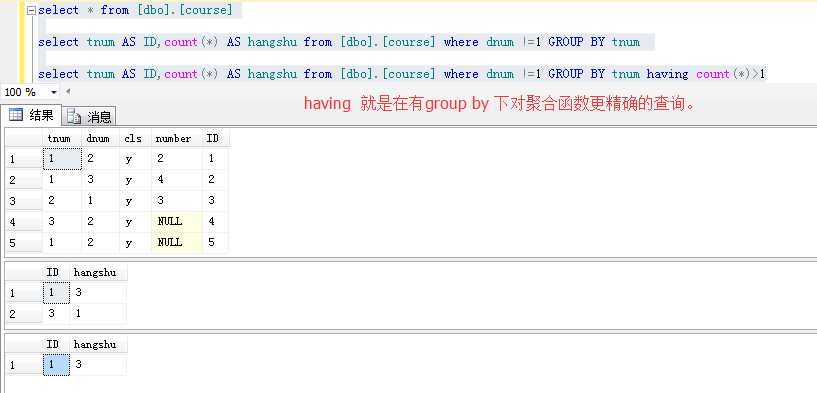Click the cls cell 'y' in row 5
Viewport: 817px width, 393px height.
135,242
